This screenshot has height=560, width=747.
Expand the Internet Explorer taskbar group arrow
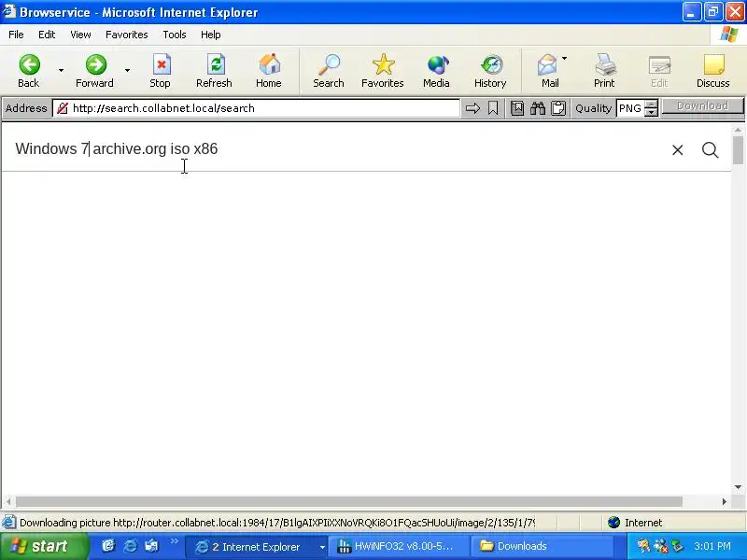tap(322, 547)
